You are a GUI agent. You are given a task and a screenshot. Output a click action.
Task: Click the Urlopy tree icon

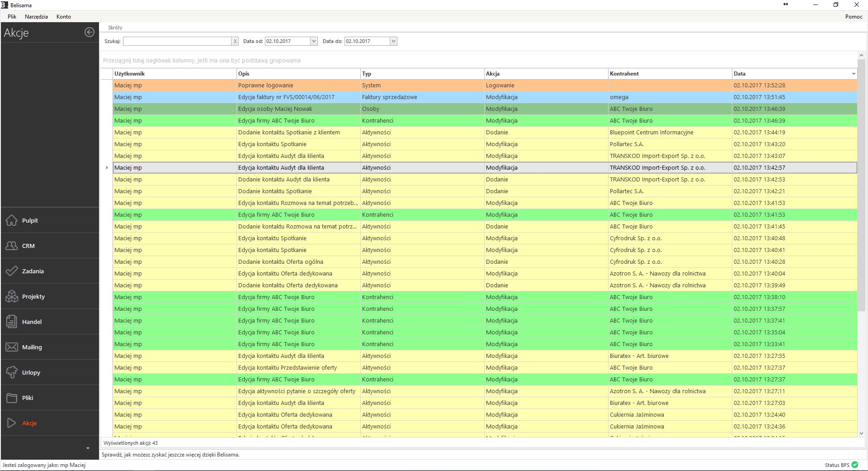(x=12, y=372)
